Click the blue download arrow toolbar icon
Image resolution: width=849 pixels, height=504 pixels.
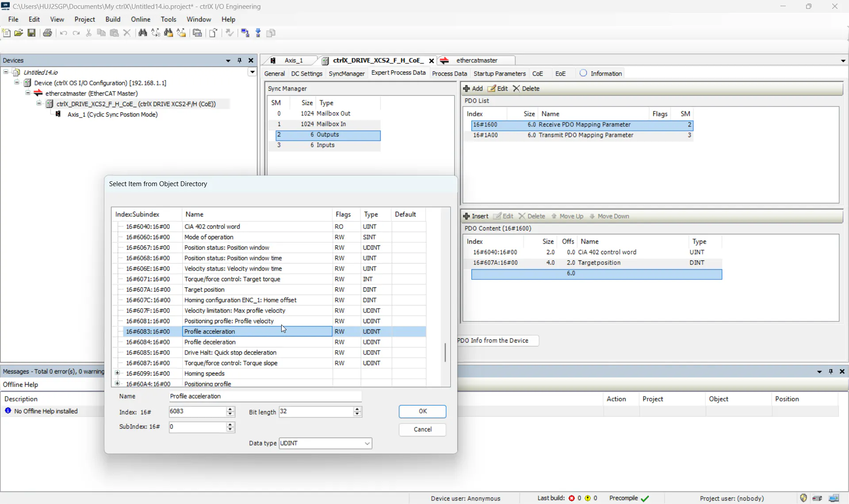pyautogui.click(x=258, y=33)
